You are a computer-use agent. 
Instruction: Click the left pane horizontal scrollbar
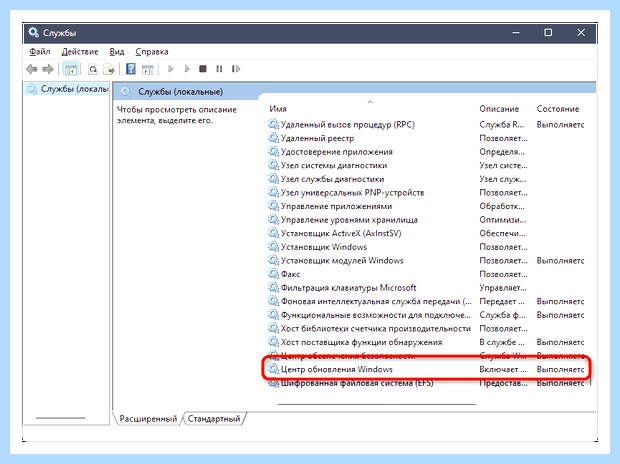(60, 418)
